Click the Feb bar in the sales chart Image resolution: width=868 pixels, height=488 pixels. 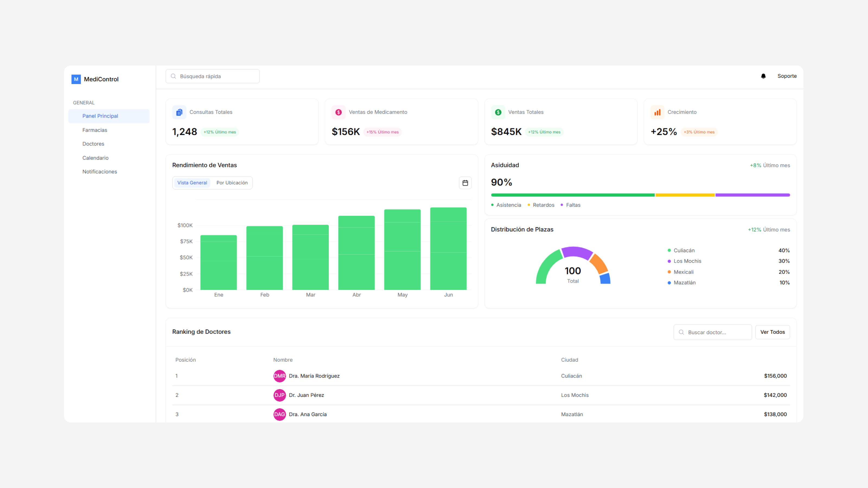coord(264,258)
